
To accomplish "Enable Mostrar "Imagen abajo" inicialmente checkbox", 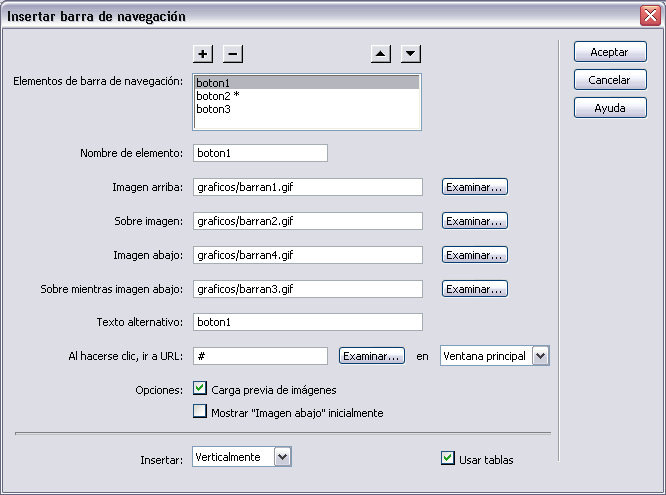I will click(x=200, y=411).
